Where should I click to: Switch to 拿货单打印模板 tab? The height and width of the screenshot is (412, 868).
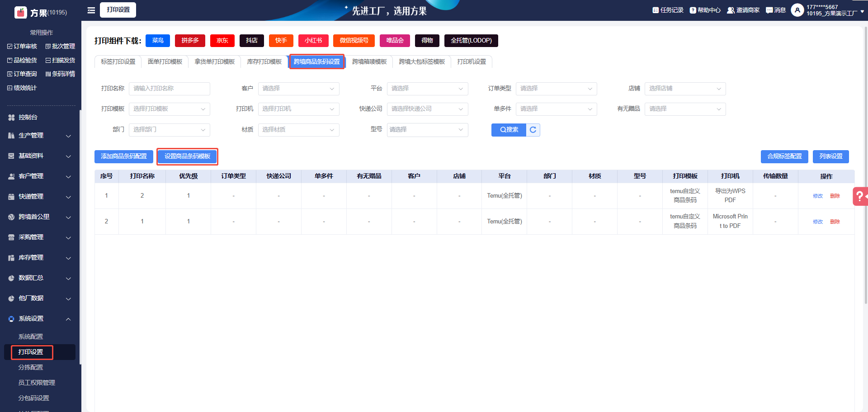[x=215, y=62]
